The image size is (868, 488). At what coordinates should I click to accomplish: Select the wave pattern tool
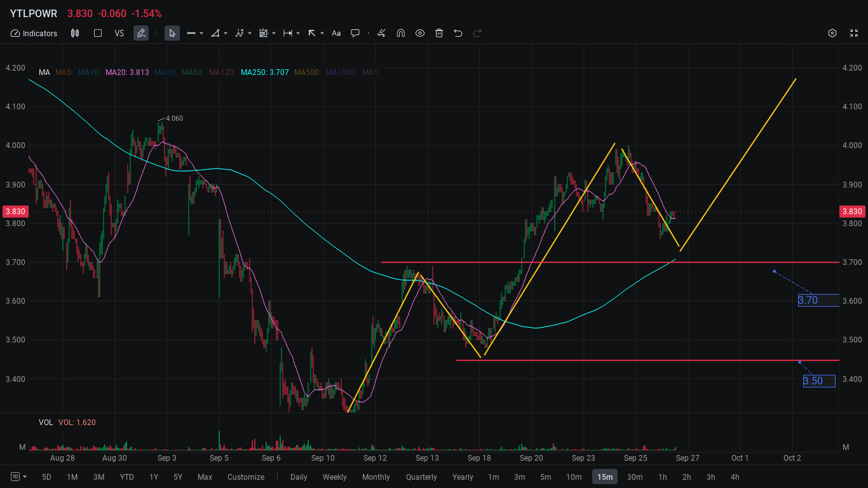(240, 33)
